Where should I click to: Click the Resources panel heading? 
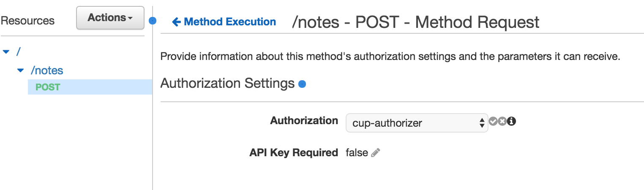tap(27, 21)
